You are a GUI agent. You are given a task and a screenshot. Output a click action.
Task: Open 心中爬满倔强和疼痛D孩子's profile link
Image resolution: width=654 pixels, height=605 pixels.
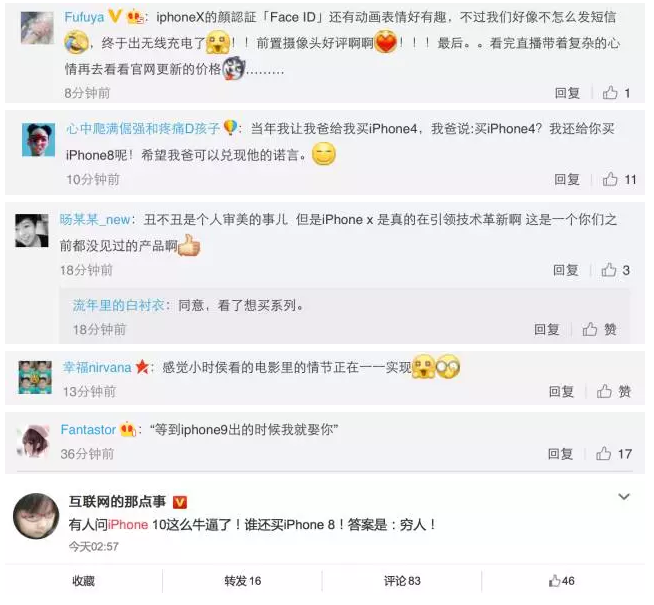(x=143, y=128)
